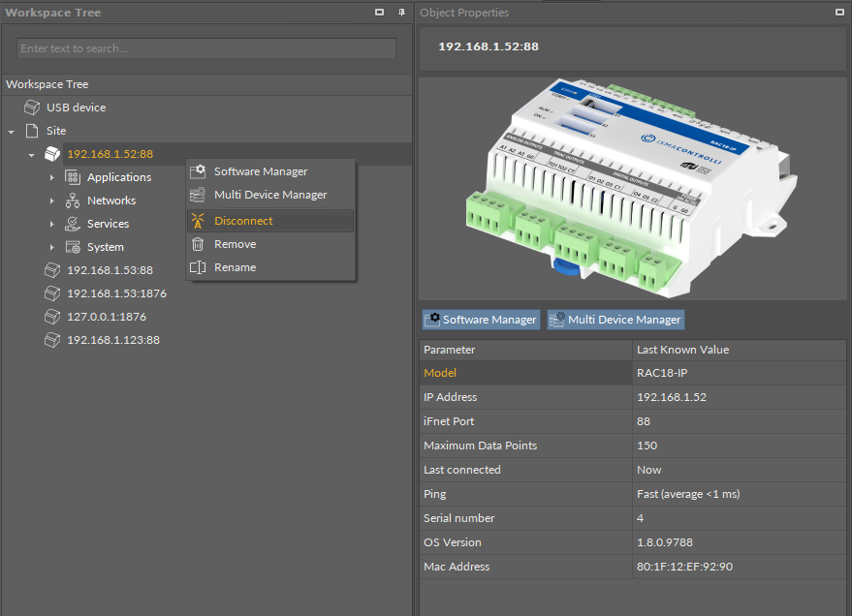Collapse the Site tree node
Screen dimensions: 852x616
11,132
